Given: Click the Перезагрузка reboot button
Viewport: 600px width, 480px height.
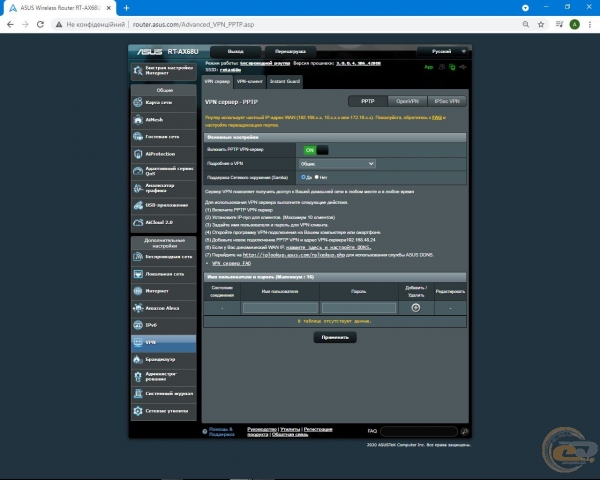Looking at the screenshot, I should pyautogui.click(x=290, y=51).
